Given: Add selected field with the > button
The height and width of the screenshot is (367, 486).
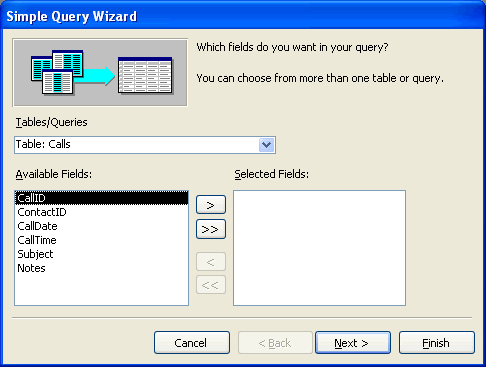Looking at the screenshot, I should [211, 205].
